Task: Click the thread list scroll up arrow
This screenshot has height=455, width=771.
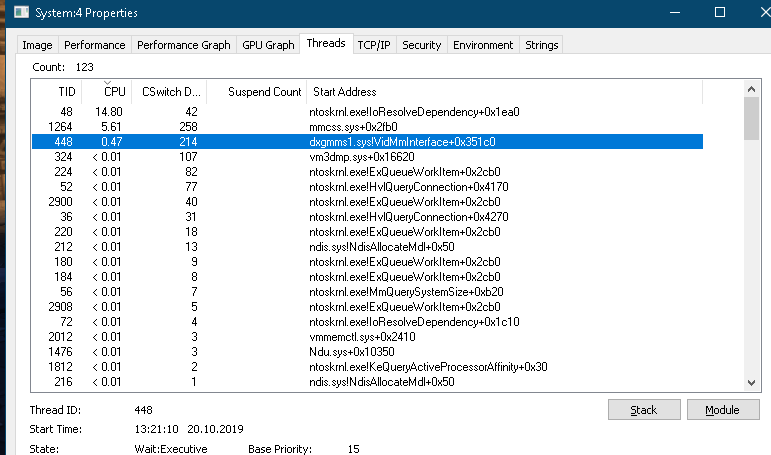Action: tap(751, 89)
